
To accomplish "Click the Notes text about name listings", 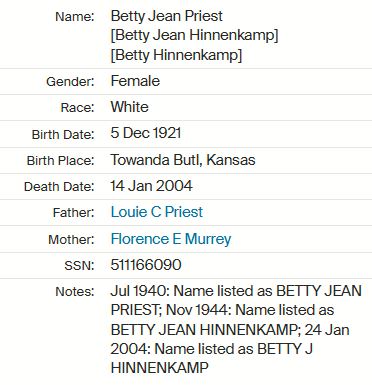I will (x=236, y=329).
